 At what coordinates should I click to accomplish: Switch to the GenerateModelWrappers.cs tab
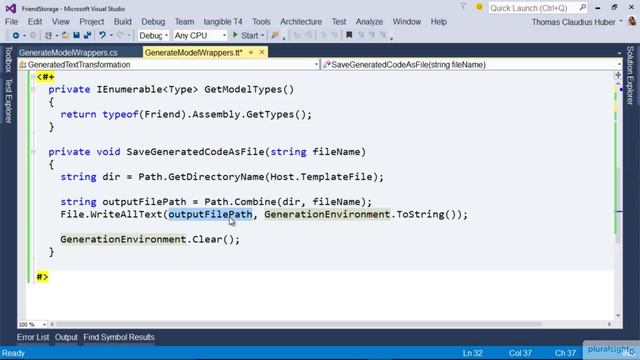coord(68,52)
